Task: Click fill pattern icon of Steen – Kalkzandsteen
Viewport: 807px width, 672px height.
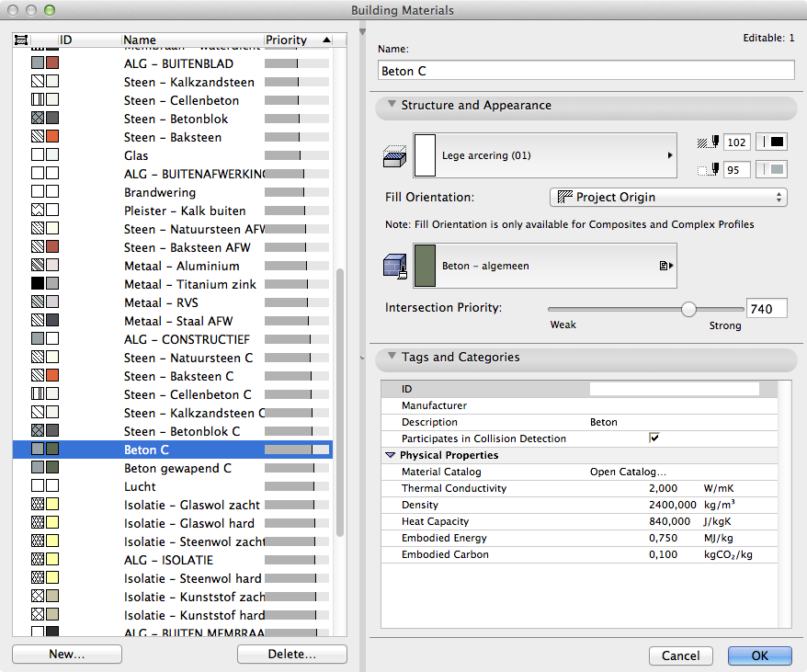Action: point(38,81)
